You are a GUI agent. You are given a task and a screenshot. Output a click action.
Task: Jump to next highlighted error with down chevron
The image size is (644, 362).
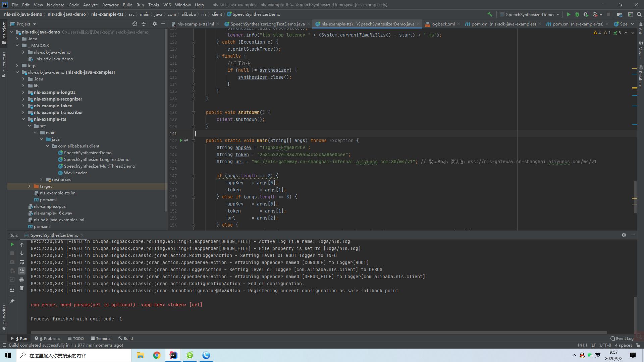[x=633, y=33]
